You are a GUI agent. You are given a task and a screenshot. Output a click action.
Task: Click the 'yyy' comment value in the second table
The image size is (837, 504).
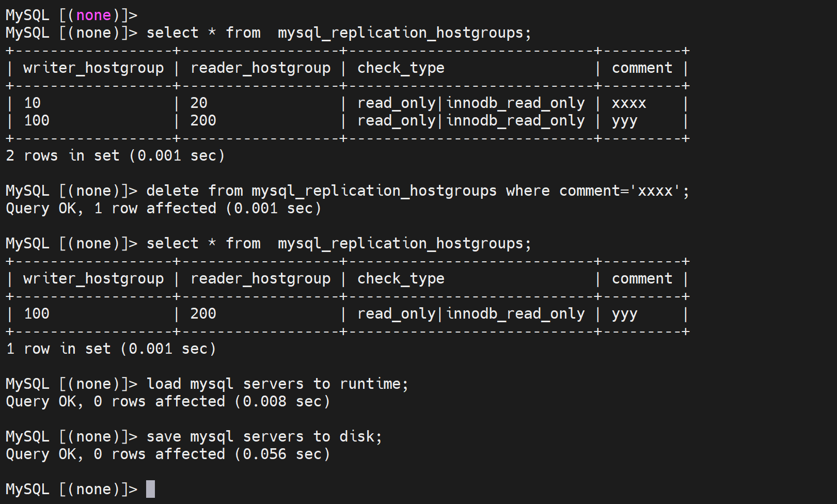point(624,314)
